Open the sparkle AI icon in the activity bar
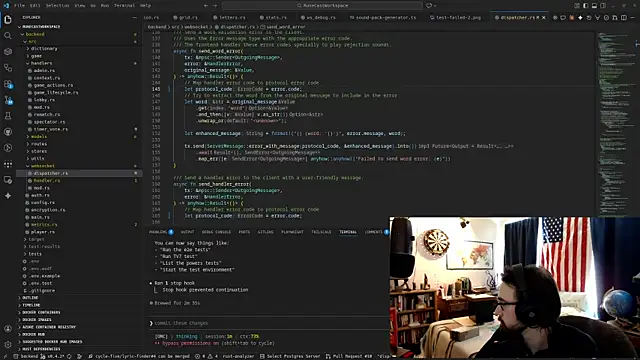Screen dimensions: 640x360 pos(8,196)
